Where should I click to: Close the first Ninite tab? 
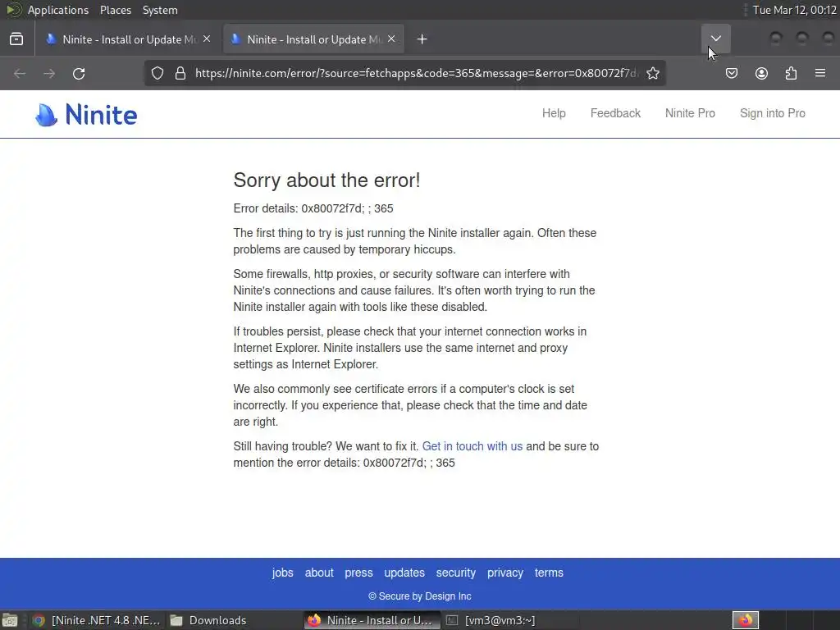point(207,39)
